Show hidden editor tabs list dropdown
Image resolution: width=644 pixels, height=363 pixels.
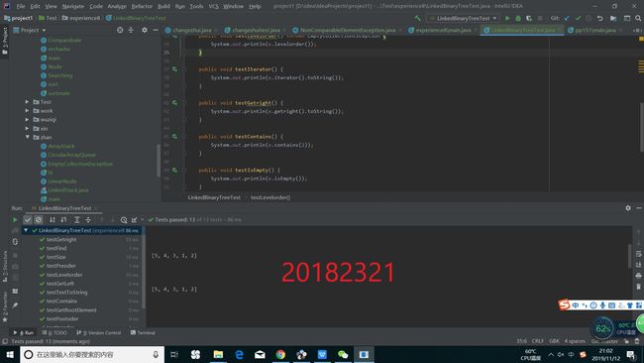[637, 30]
